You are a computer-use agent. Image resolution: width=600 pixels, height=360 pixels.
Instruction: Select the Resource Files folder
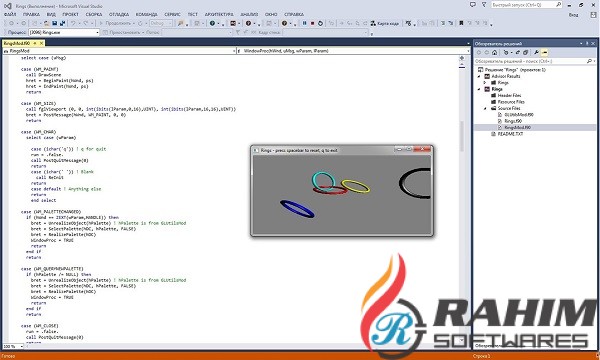pos(510,102)
